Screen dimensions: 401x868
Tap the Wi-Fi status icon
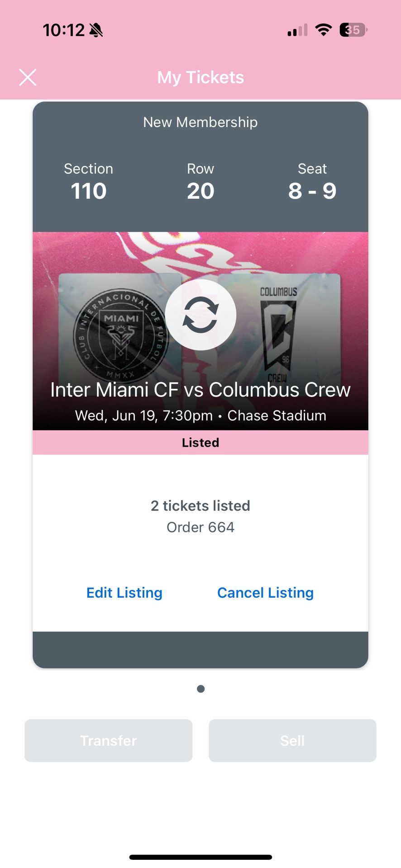(323, 30)
